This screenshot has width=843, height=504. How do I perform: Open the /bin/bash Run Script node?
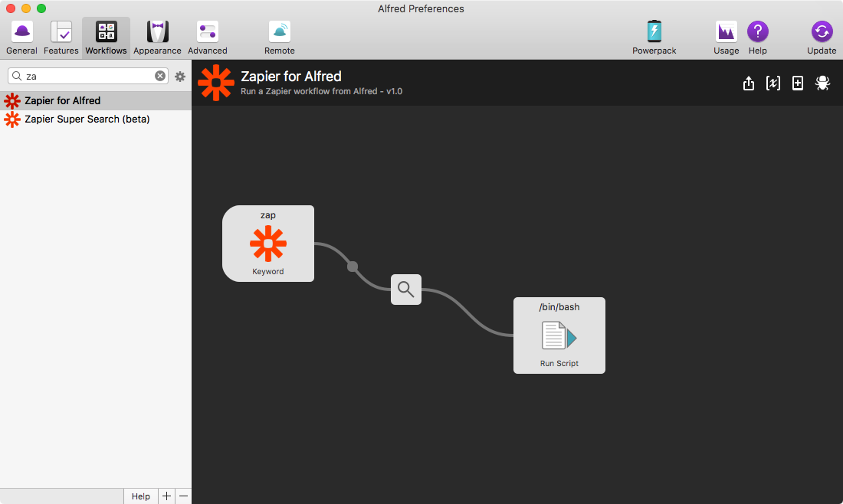coord(559,335)
